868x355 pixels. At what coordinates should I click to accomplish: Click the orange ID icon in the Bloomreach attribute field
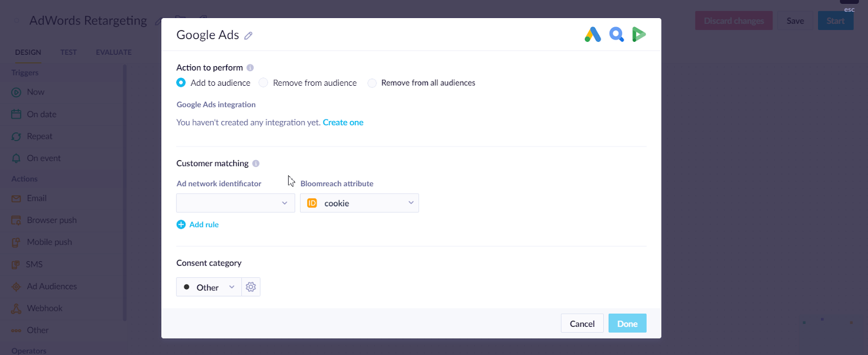click(312, 203)
